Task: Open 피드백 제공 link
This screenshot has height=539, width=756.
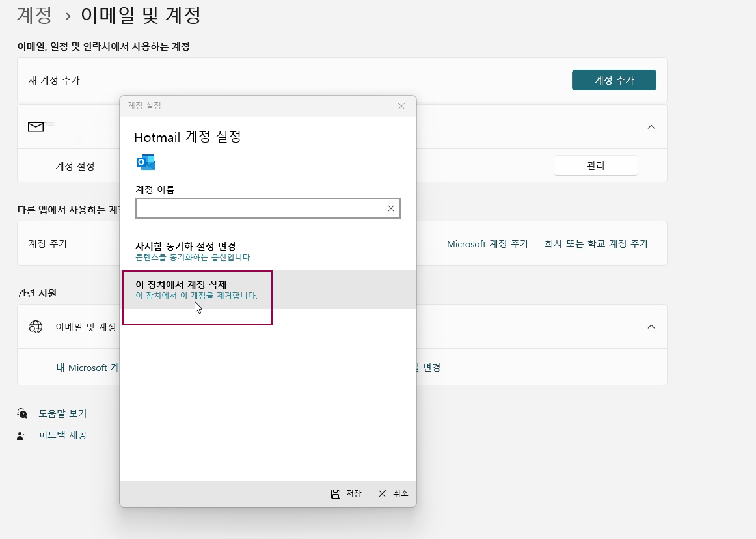Action: click(x=62, y=435)
